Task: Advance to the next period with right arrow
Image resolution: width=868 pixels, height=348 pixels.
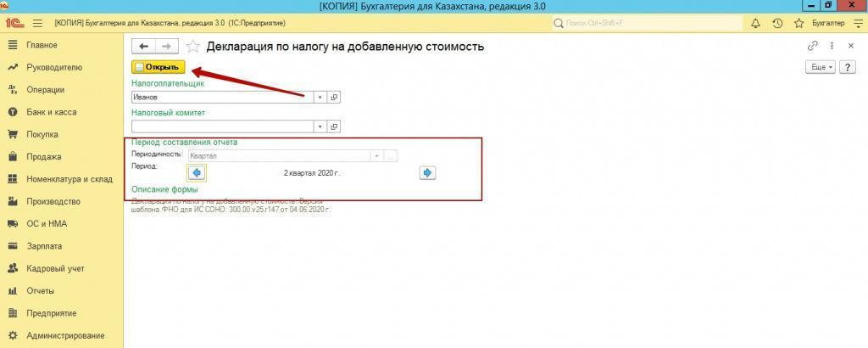Action: coord(427,172)
